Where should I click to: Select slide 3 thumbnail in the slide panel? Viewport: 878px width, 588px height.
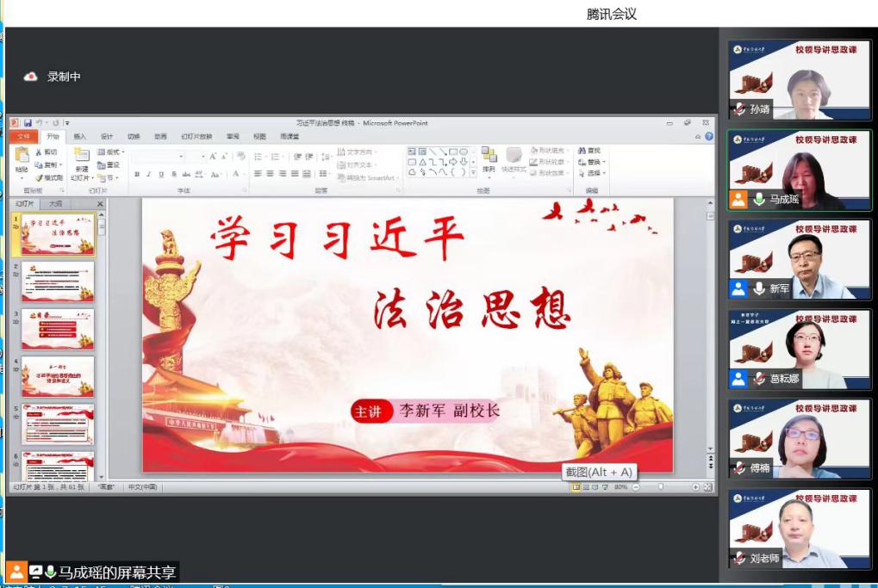point(58,329)
